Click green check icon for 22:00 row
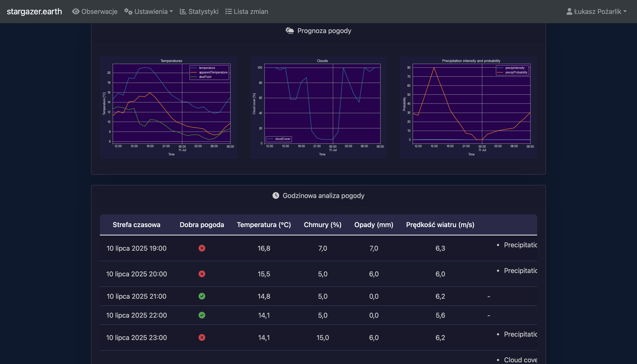 (202, 315)
